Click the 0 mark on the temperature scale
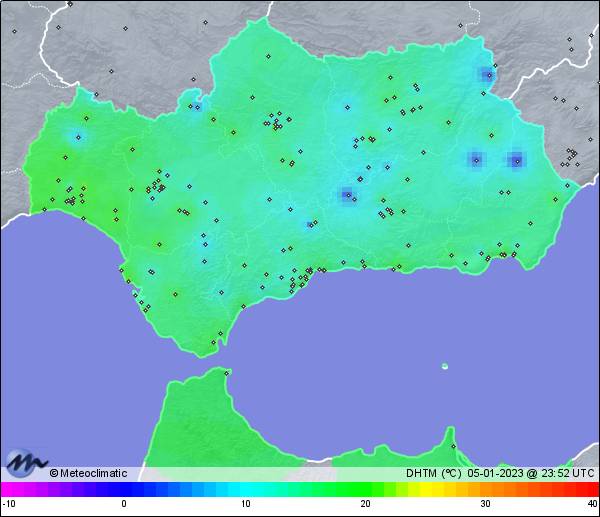 (124, 504)
